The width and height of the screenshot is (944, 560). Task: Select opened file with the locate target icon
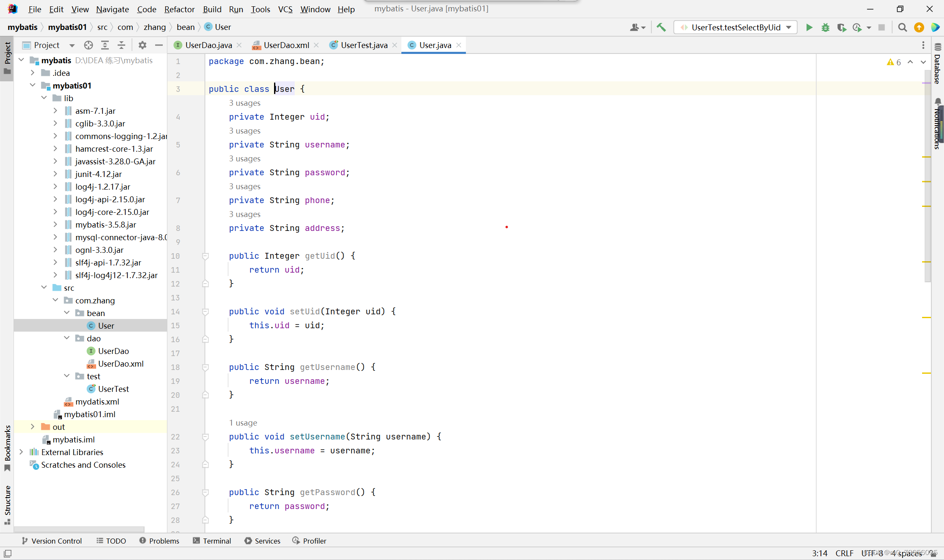(88, 45)
